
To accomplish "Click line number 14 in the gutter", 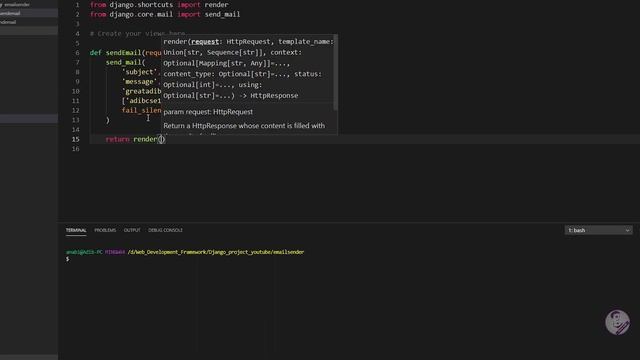I will click(76, 129).
